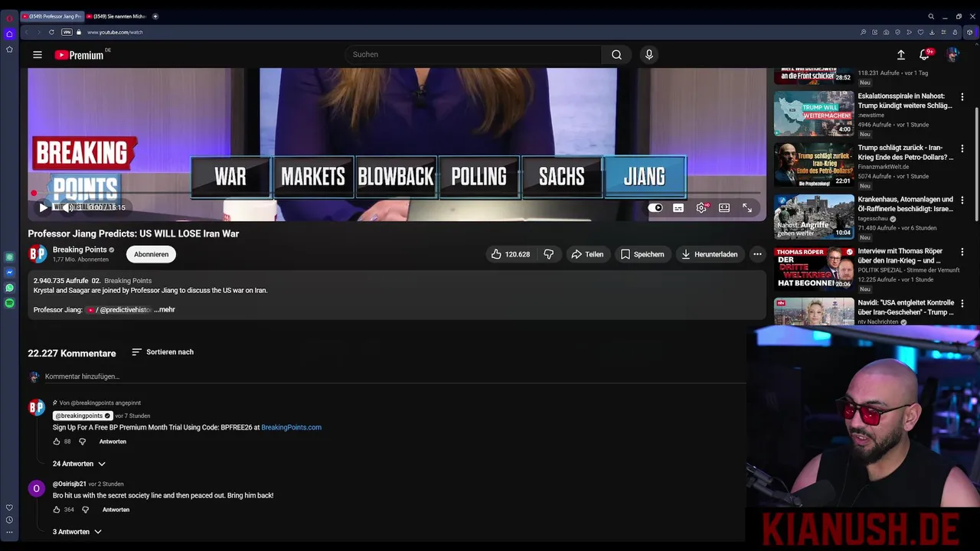The width and height of the screenshot is (980, 551).
Task: Open WhatsApp in Opera sidebar
Action: [x=9, y=288]
